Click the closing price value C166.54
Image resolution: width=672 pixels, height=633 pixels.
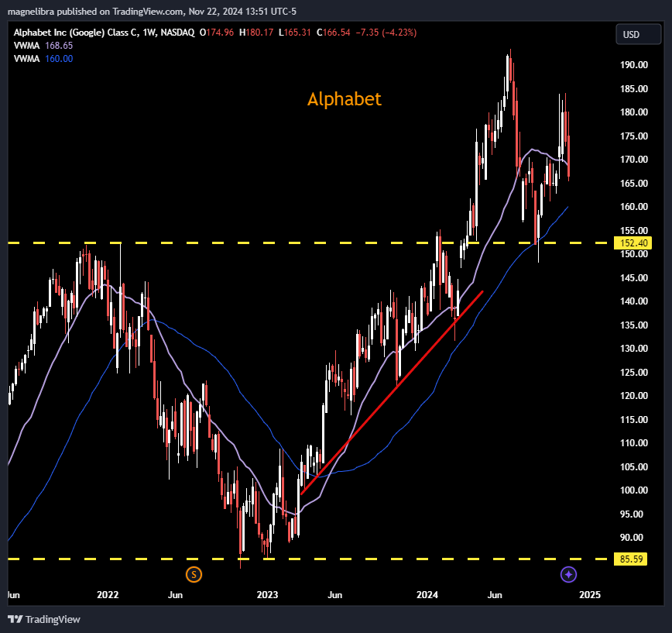click(x=334, y=33)
